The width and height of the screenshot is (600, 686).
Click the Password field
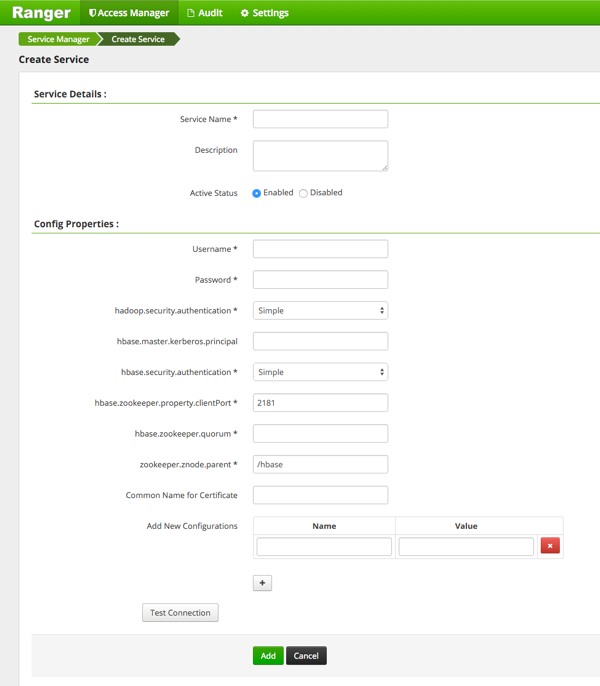320,280
